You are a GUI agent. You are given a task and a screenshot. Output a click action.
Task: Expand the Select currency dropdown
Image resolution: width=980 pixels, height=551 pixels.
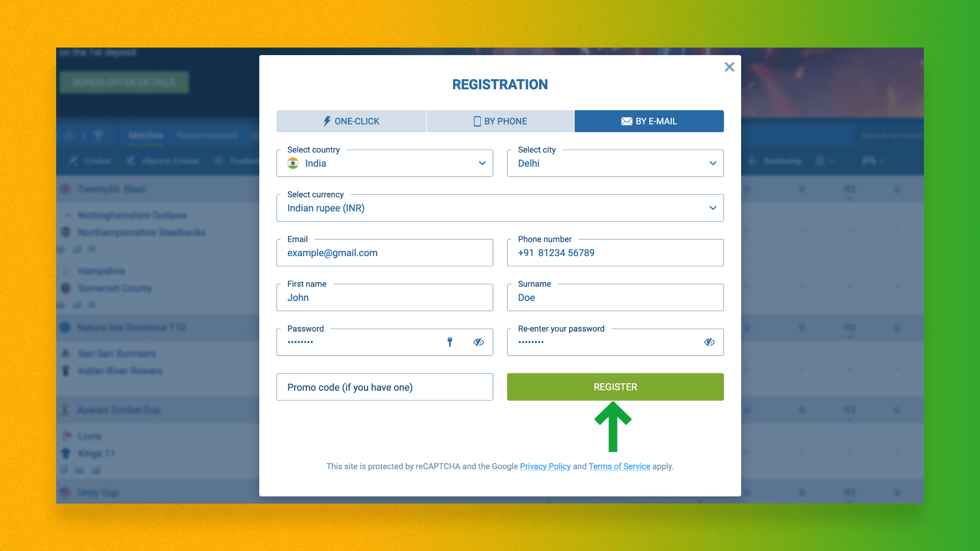[x=712, y=208]
